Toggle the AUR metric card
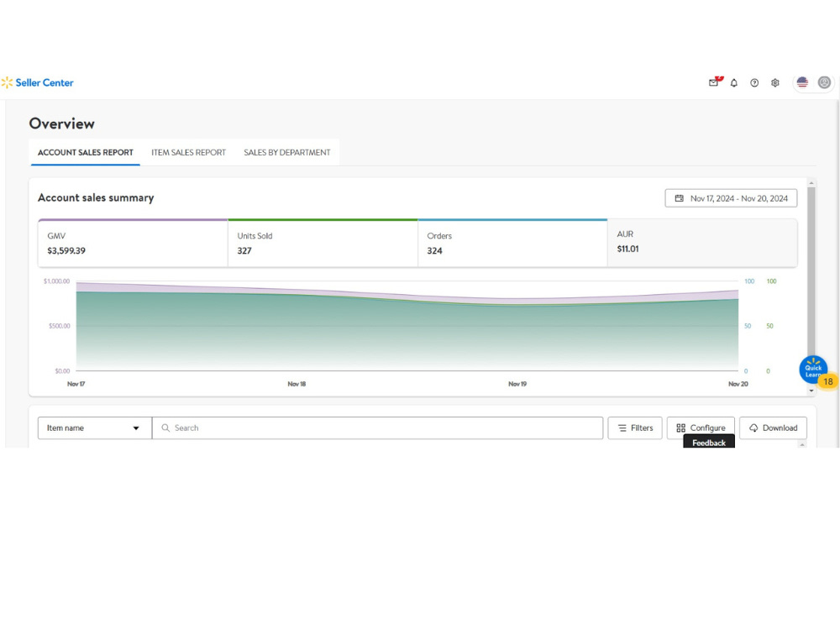Viewport: 840px width, 630px height. pyautogui.click(x=702, y=244)
